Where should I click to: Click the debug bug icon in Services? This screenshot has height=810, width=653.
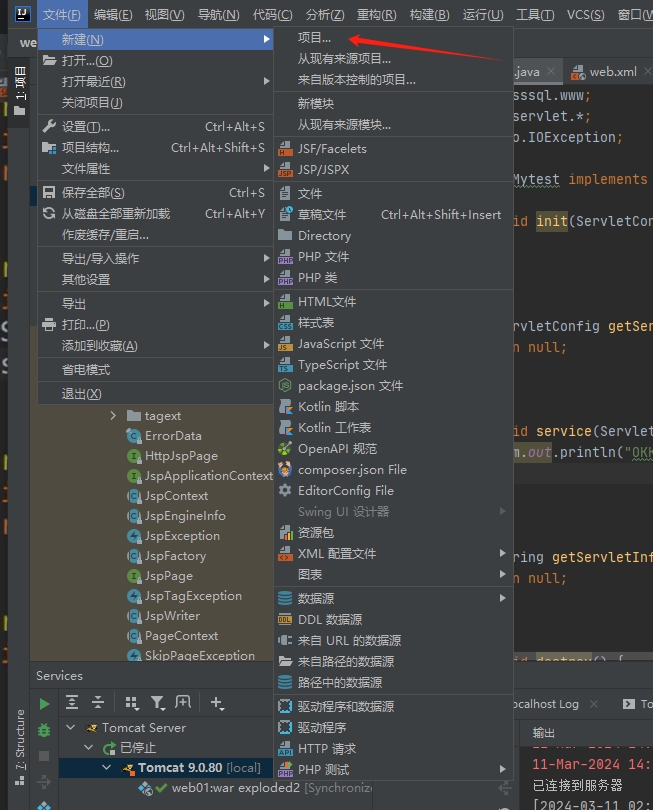click(x=44, y=730)
